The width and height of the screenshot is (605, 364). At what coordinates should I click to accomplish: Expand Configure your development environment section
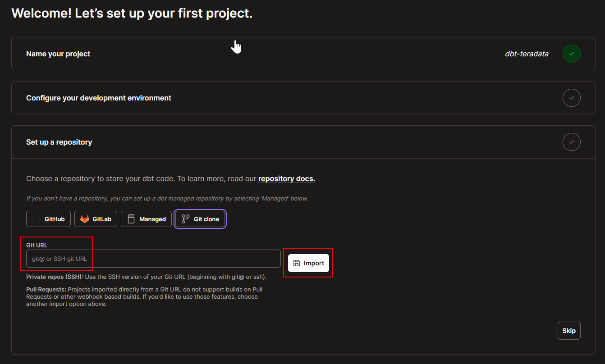coord(303,98)
